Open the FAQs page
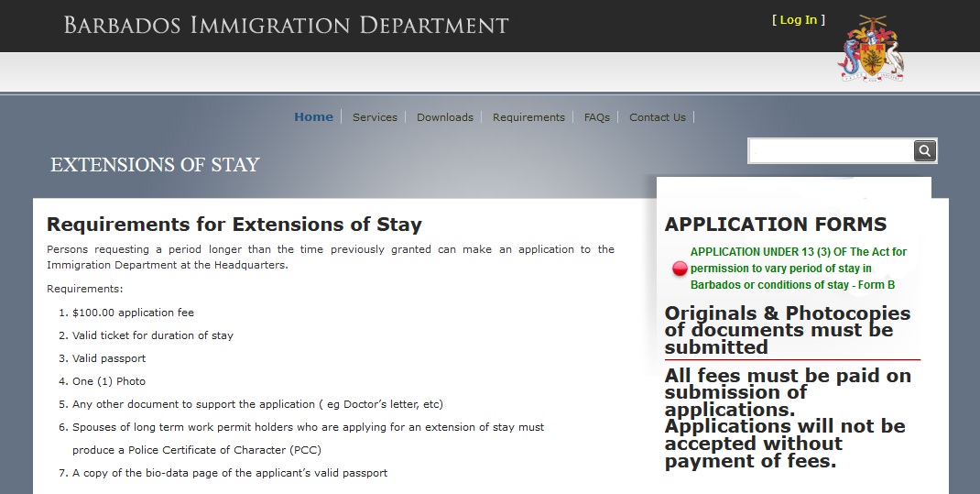The width and height of the screenshot is (980, 494). [596, 117]
